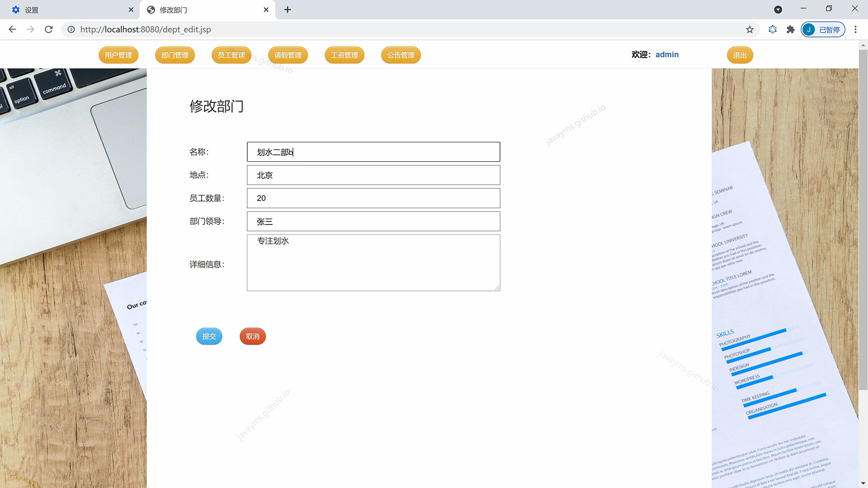
Task: Click the notifications bell icon
Action: pyautogui.click(x=772, y=29)
